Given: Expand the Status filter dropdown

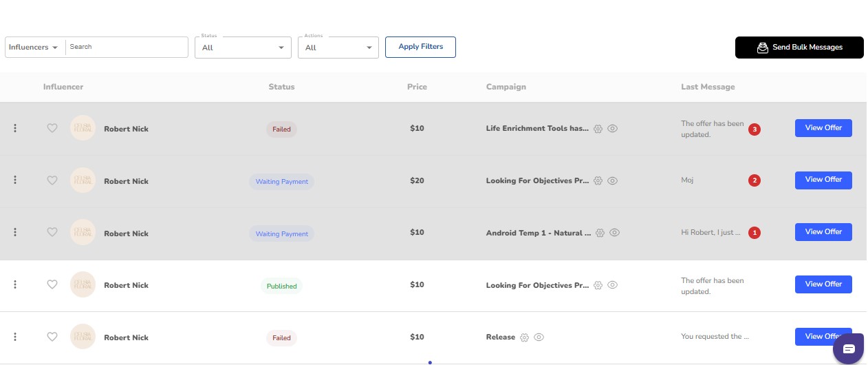Looking at the screenshot, I should [x=243, y=48].
